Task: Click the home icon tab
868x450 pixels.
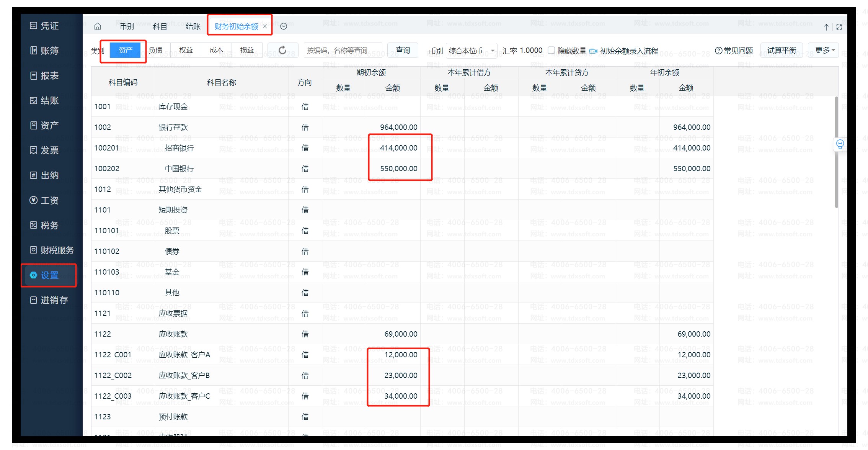Action: point(98,26)
